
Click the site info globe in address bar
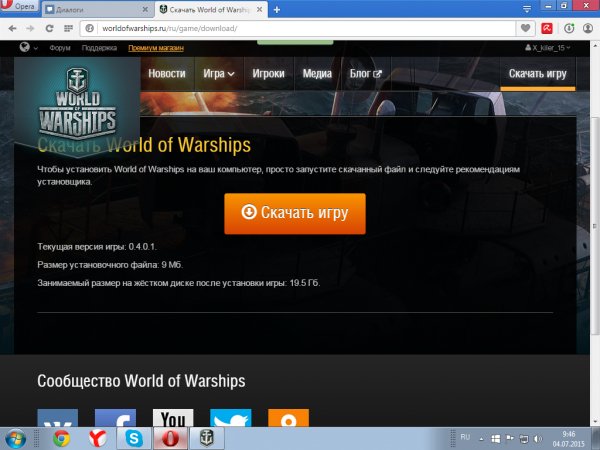point(90,28)
